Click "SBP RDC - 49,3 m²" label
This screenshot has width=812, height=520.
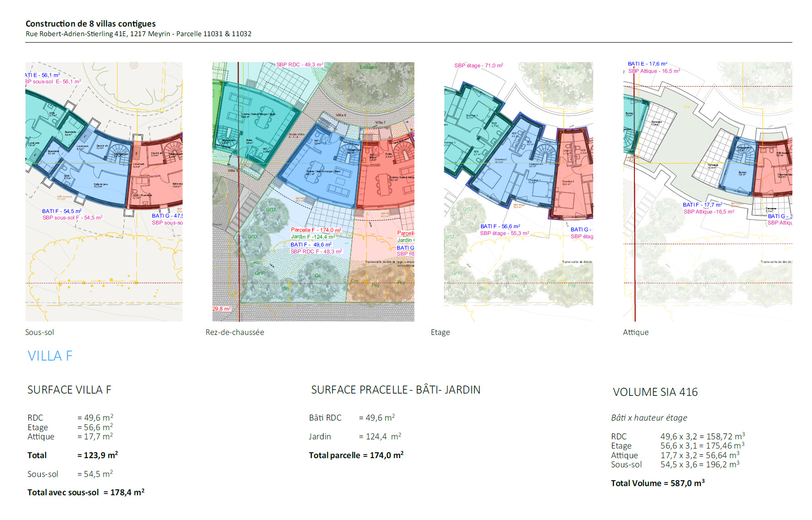coord(299,65)
